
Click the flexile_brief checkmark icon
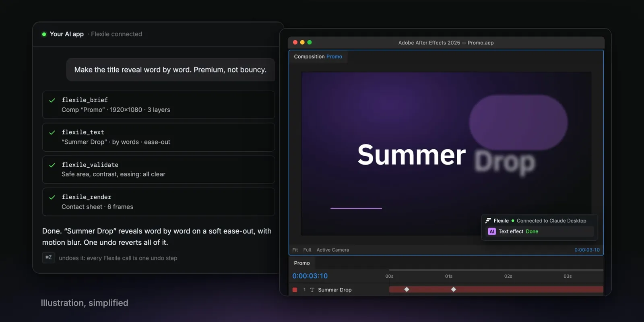pyautogui.click(x=52, y=100)
